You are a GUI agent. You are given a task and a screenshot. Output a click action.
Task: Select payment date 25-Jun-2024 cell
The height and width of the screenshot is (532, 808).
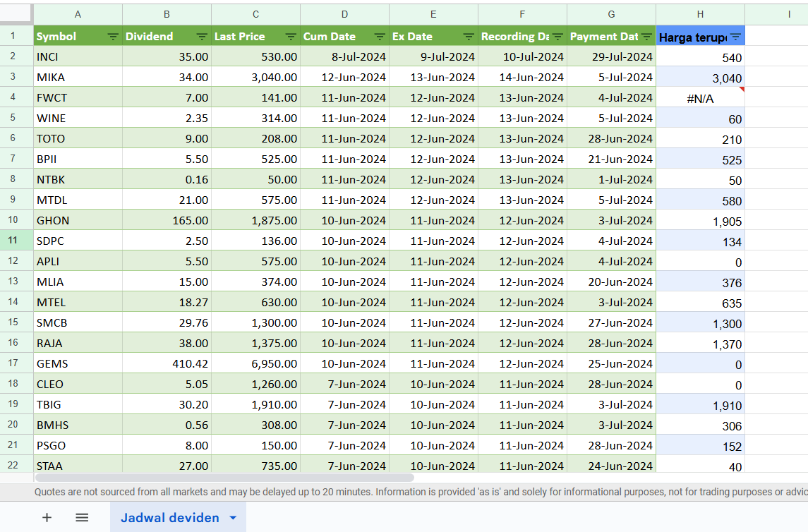click(x=611, y=363)
